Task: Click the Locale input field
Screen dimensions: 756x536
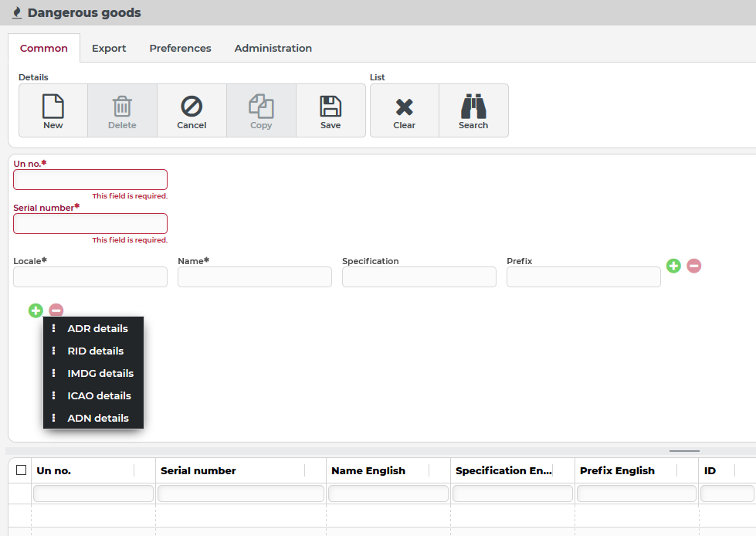Action: [x=90, y=277]
